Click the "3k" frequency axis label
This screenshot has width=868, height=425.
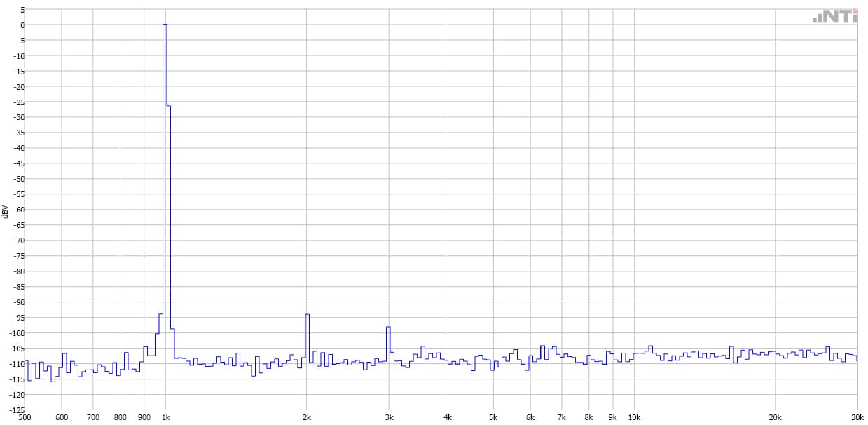(389, 417)
